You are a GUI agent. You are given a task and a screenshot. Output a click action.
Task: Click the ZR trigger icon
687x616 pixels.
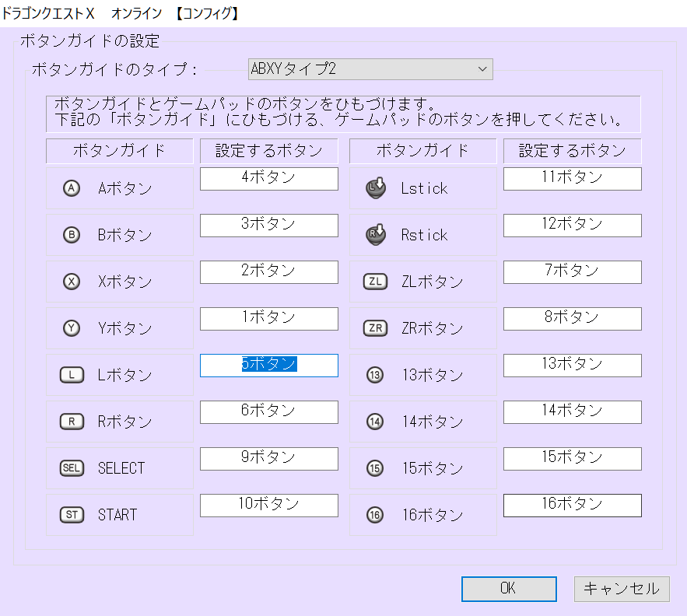[x=376, y=328]
